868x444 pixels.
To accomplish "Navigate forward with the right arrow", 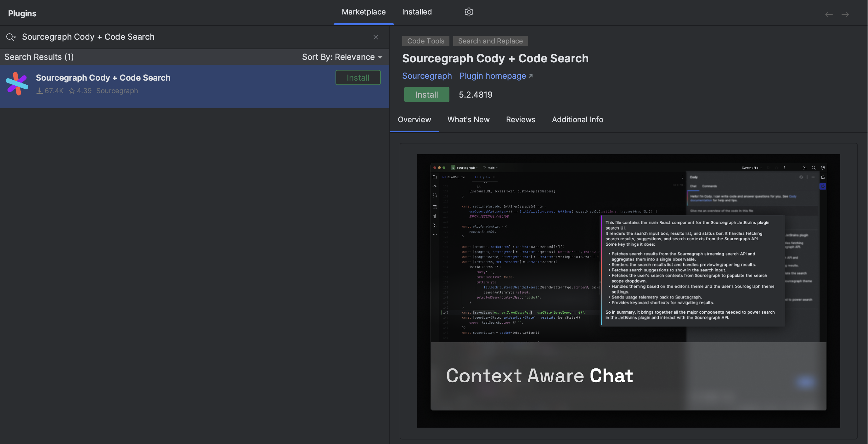I will coord(845,14).
